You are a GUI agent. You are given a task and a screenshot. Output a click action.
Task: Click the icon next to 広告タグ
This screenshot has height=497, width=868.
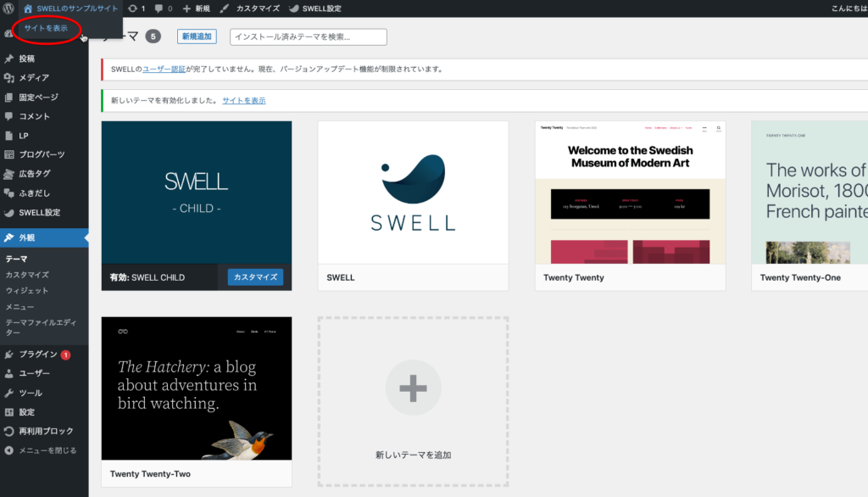coord(8,174)
